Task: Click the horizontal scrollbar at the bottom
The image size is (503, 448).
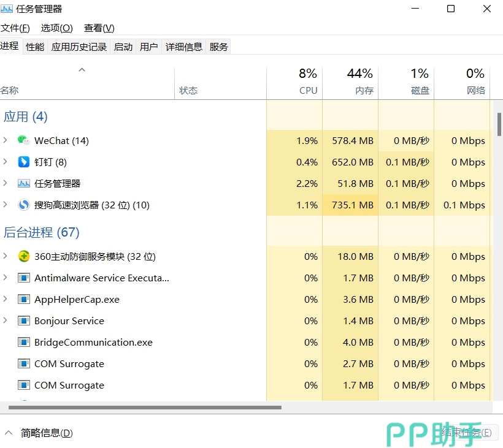Action: coord(145,407)
